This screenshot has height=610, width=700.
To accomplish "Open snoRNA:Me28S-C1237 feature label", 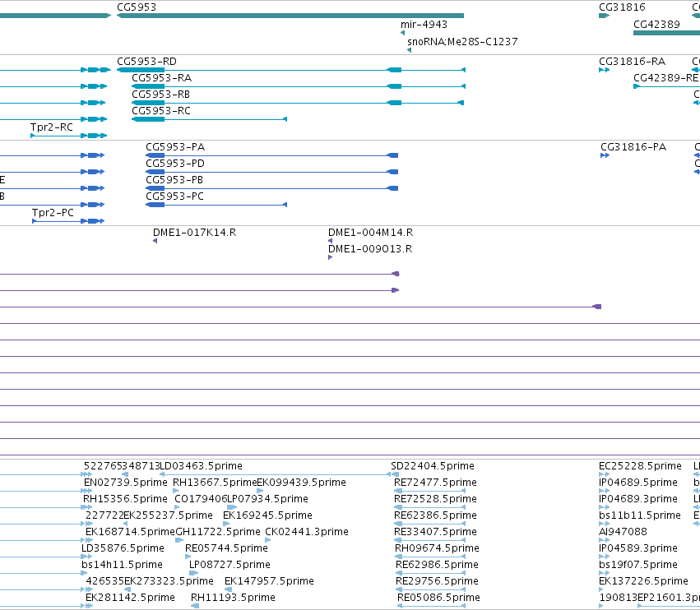I will click(462, 41).
